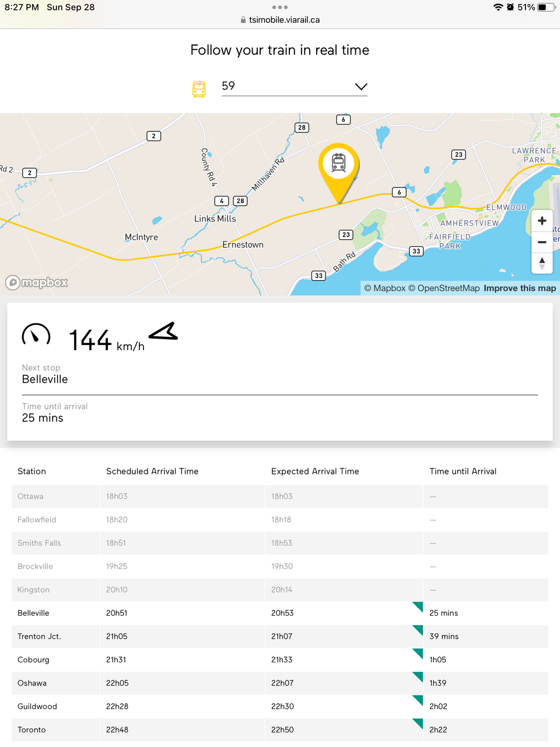Click the train heading direction arrow
Image resolution: width=560 pixels, height=747 pixels.
tap(164, 332)
